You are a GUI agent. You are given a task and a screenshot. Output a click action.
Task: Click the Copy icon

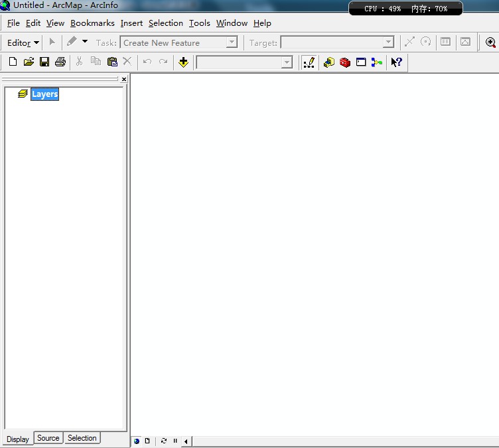click(96, 61)
